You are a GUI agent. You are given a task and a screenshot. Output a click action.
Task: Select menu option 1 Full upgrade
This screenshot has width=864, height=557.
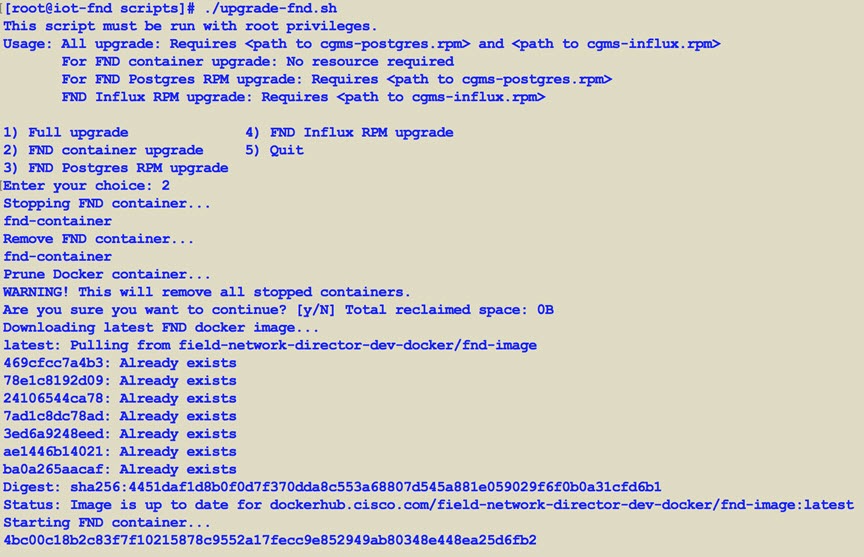(66, 133)
